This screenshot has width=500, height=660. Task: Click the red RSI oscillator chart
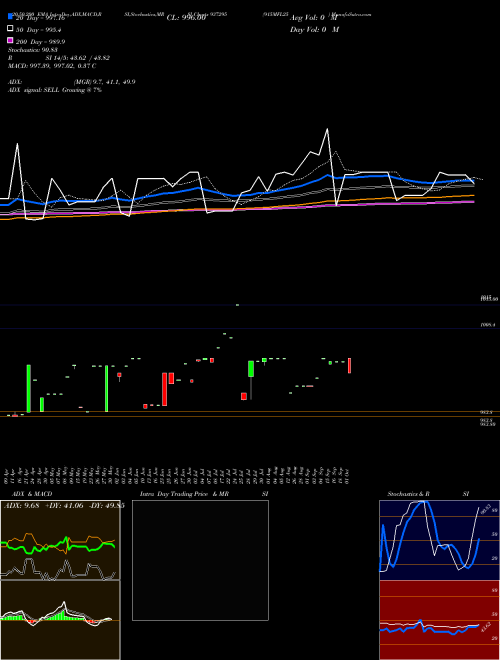point(439,620)
